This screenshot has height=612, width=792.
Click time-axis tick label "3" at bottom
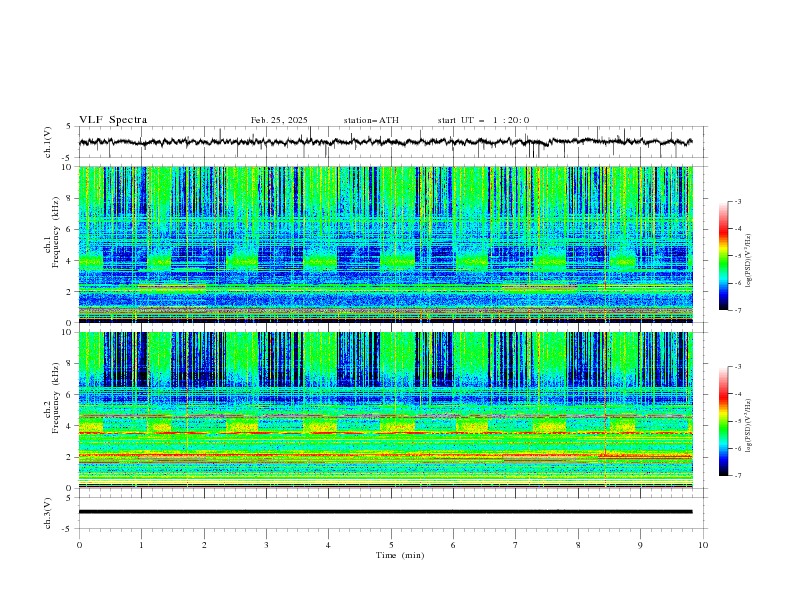click(266, 545)
